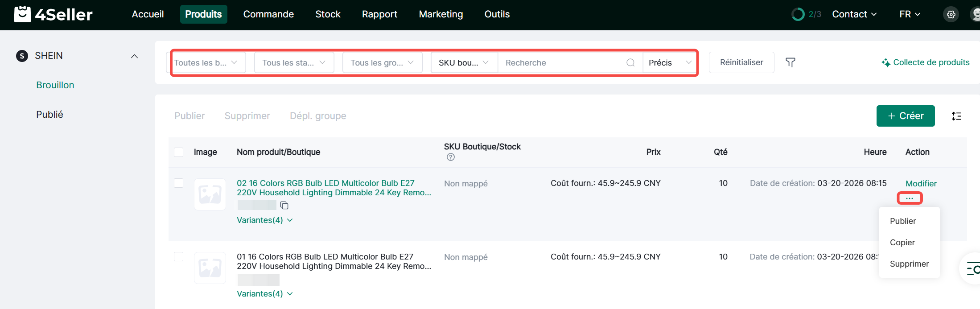Click into the Recherche search field
Viewport: 980px width, 309px height.
(x=562, y=62)
